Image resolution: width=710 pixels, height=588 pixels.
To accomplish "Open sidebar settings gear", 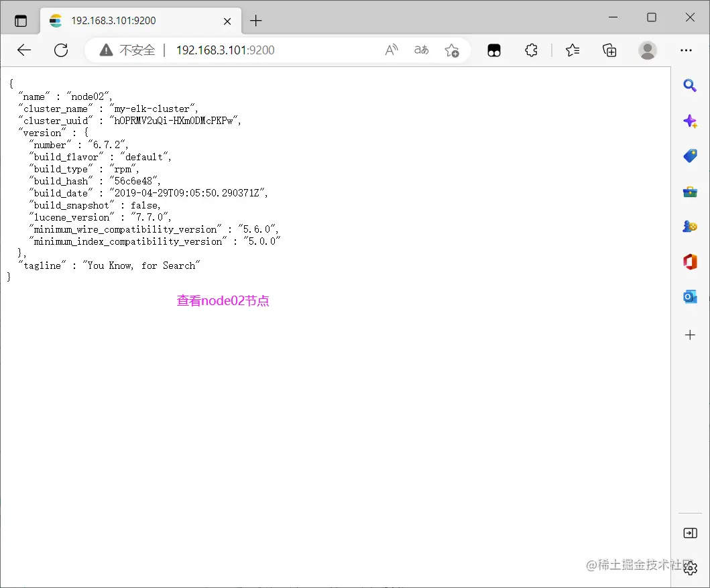I will pyautogui.click(x=690, y=568).
